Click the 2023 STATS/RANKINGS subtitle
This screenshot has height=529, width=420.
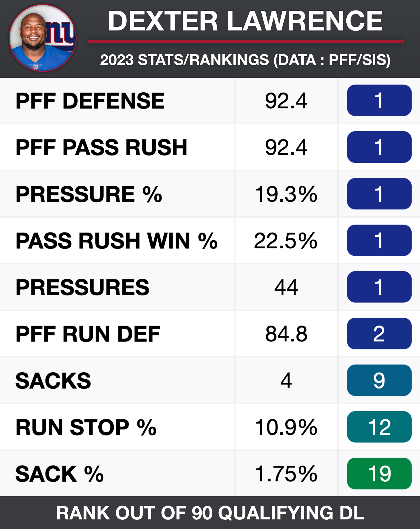[245, 60]
